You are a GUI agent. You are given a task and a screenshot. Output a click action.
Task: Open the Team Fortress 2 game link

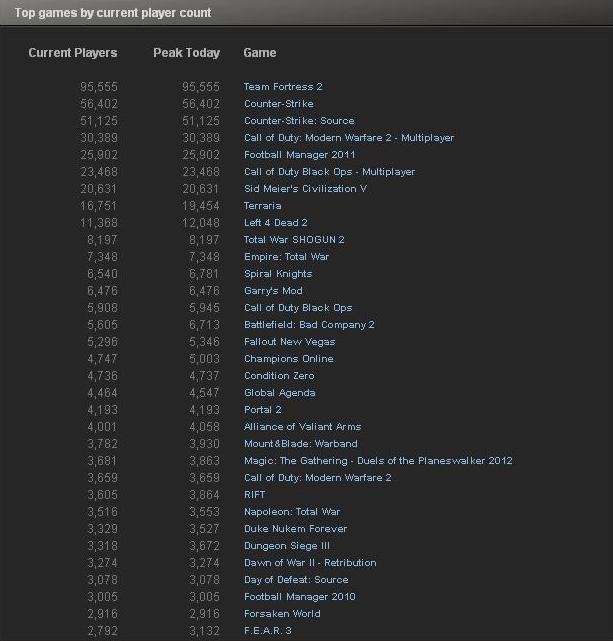(283, 87)
